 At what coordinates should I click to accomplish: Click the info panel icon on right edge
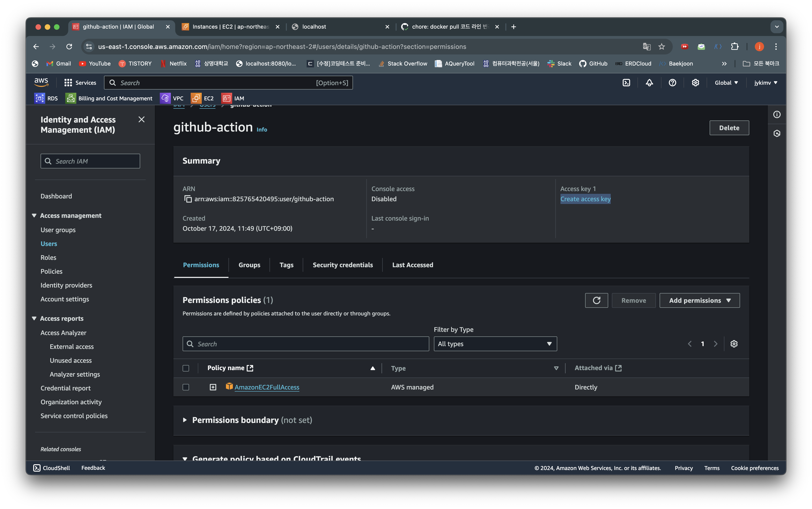click(777, 115)
